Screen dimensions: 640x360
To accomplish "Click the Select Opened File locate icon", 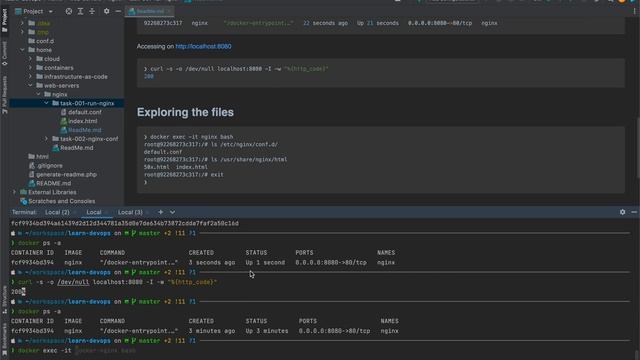I will pyautogui.click(x=69, y=11).
